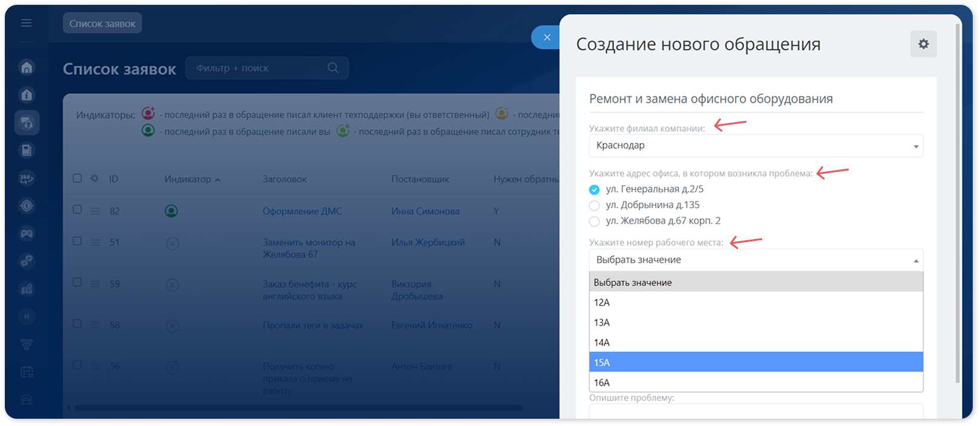The width and height of the screenshot is (980, 426).
Task: Expand the Краснодар branch dropdown
Action: 756,146
